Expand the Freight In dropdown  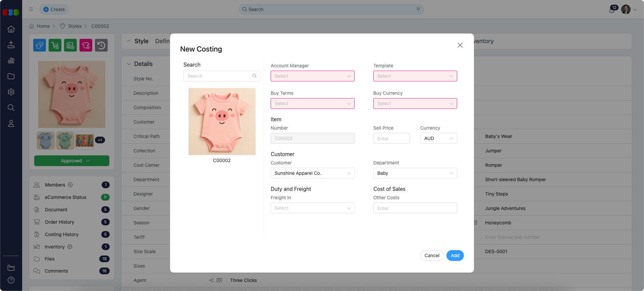[312, 208]
